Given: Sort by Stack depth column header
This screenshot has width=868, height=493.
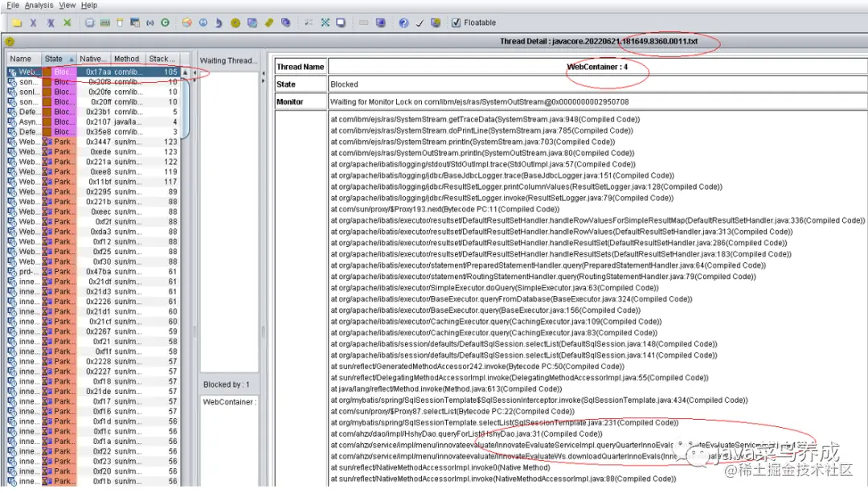Looking at the screenshot, I should click(x=162, y=59).
